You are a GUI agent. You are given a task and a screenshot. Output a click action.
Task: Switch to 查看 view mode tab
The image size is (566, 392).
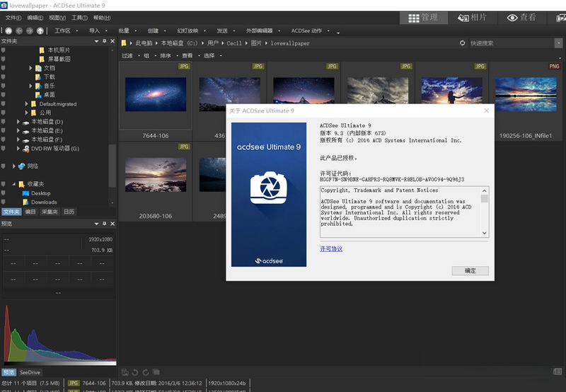522,18
